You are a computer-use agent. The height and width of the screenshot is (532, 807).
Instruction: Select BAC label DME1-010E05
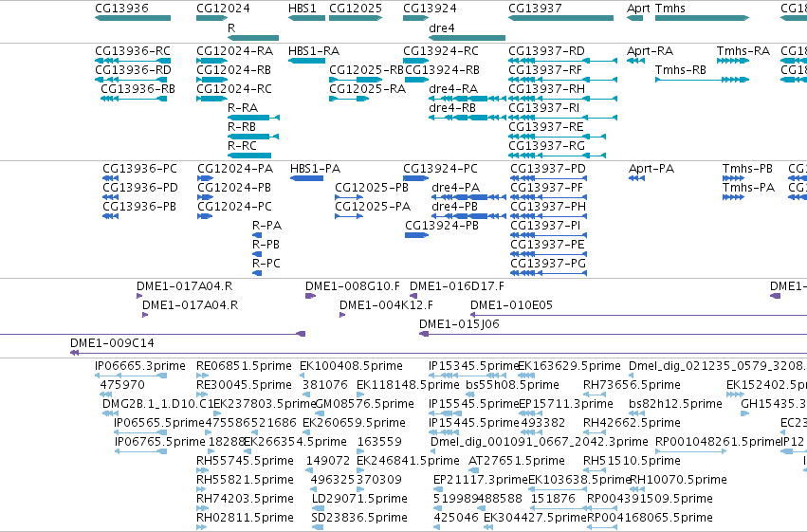[511, 305]
